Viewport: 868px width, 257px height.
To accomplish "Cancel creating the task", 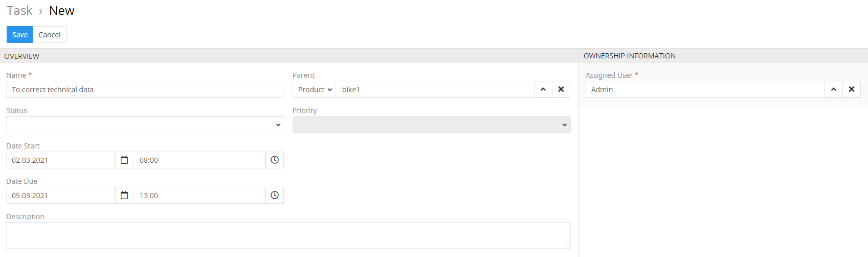I will point(50,35).
